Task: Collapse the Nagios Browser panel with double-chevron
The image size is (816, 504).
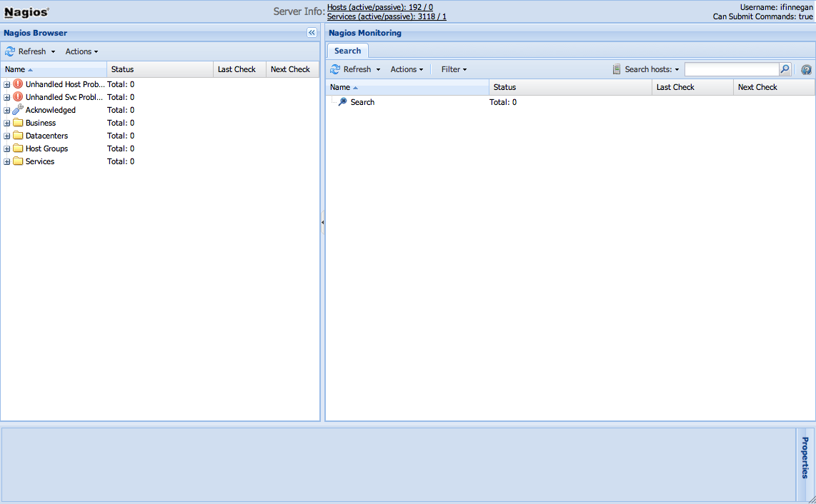Action: pos(312,33)
